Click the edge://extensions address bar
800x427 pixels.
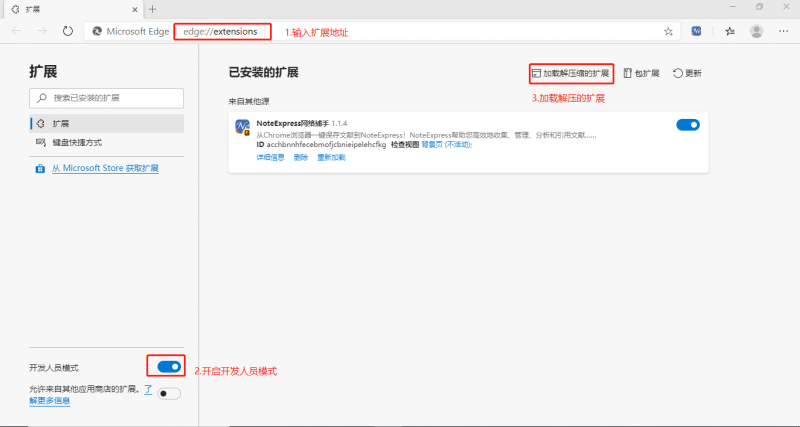click(382, 31)
